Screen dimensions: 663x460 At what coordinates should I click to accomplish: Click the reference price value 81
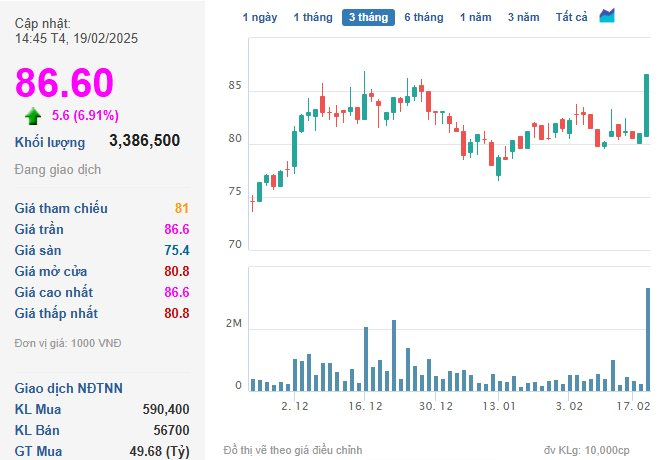pyautogui.click(x=182, y=208)
